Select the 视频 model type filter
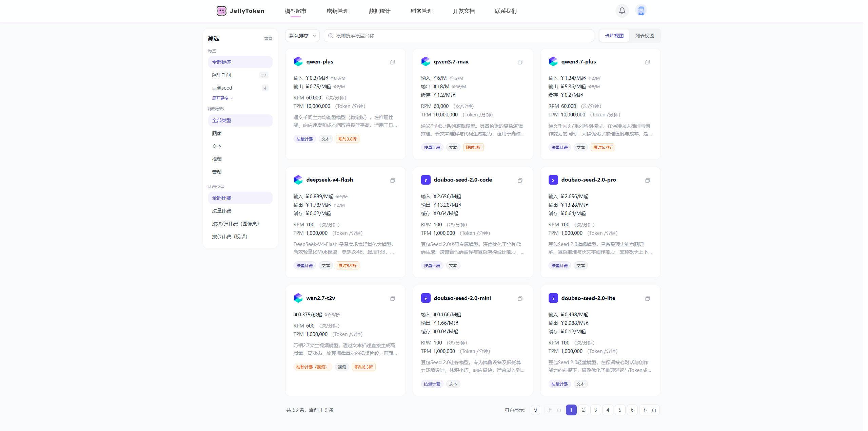 tap(240, 159)
